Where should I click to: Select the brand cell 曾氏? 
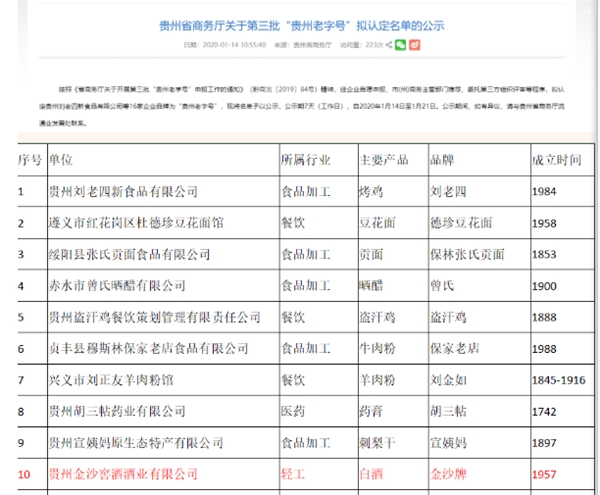[480, 285]
